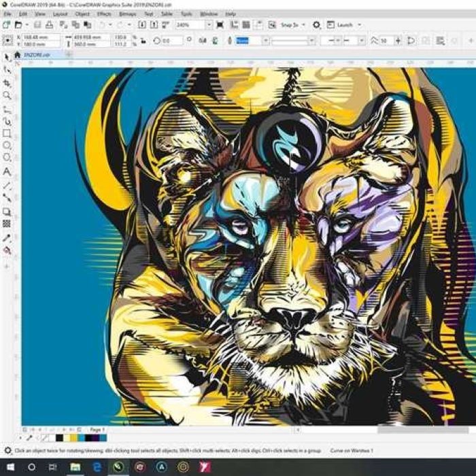Choose the Zoom magnifier tool
The height and width of the screenshot is (476, 476).
(x=7, y=96)
